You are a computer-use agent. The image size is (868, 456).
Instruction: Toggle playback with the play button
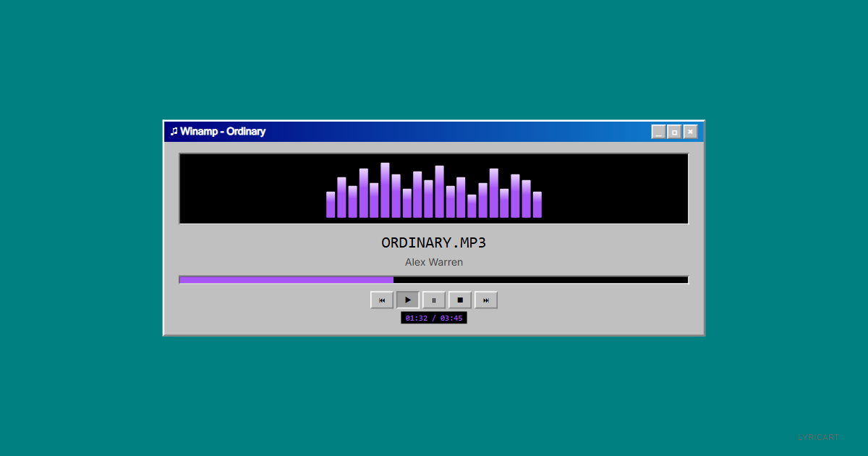point(407,300)
